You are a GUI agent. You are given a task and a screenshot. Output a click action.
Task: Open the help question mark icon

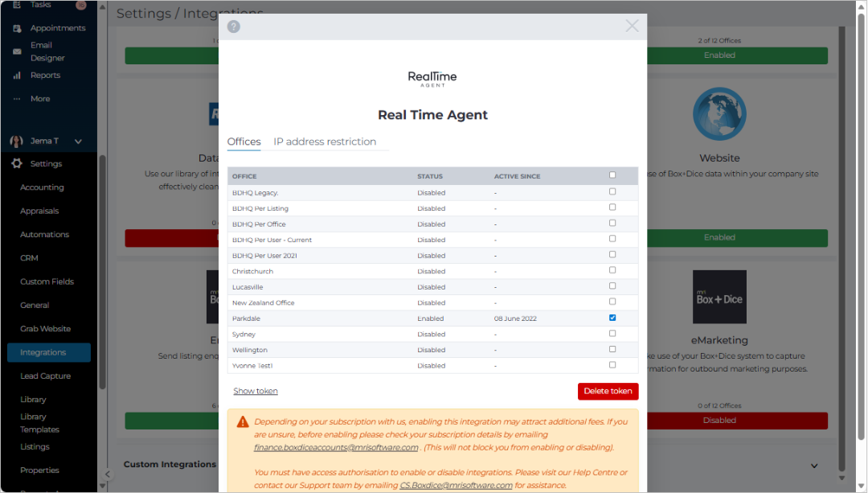tap(234, 27)
